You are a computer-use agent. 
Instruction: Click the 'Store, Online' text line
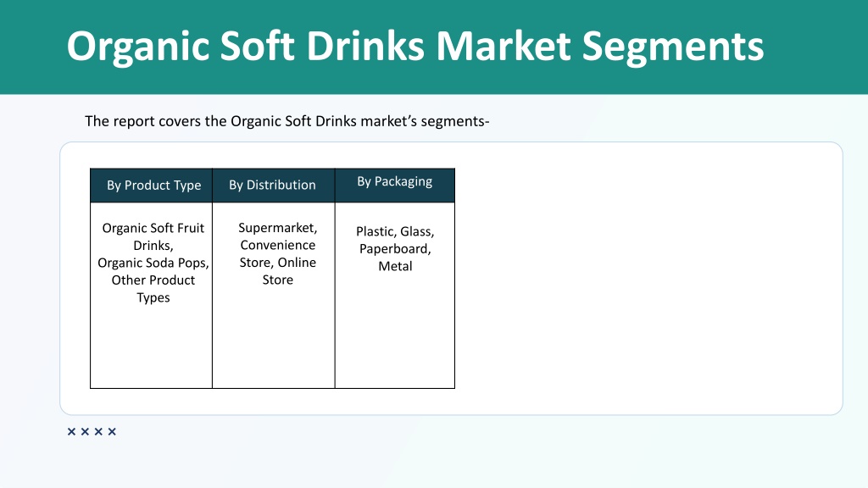pyautogui.click(x=278, y=263)
